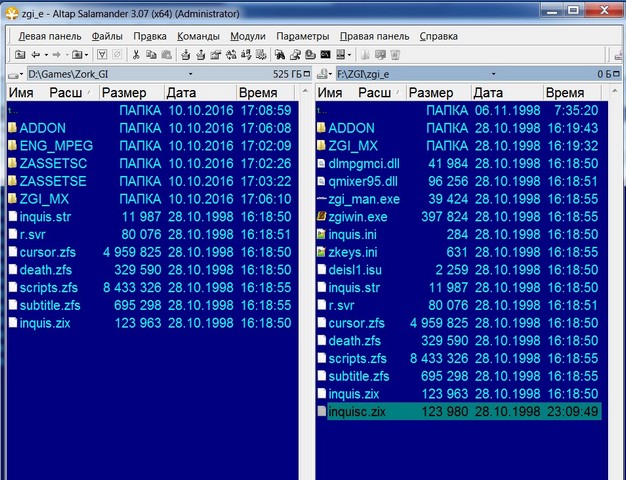Viewport: 626px width, 480px height.
Task: Click the change attributes icon
Action: point(261,55)
